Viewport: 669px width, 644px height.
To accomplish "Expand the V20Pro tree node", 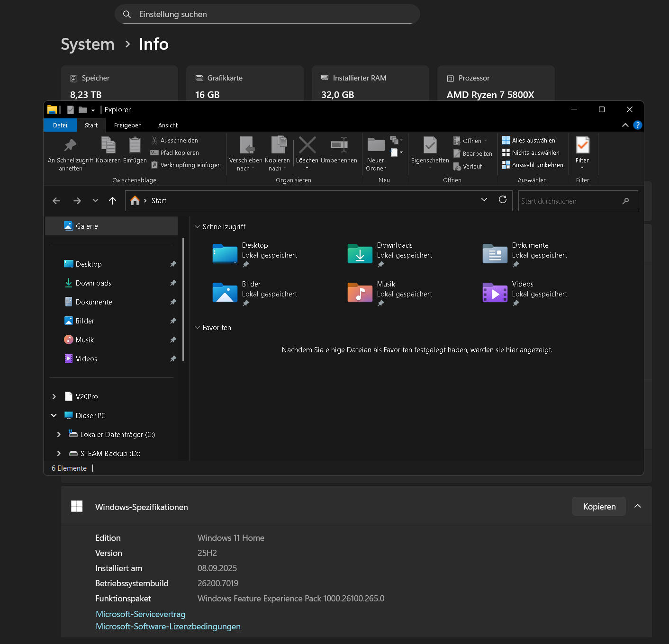I will tap(54, 396).
